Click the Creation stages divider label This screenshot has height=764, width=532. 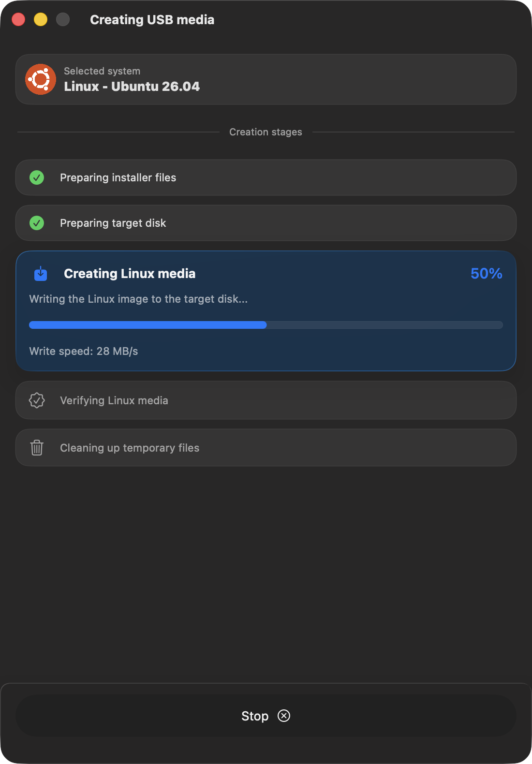tap(266, 132)
